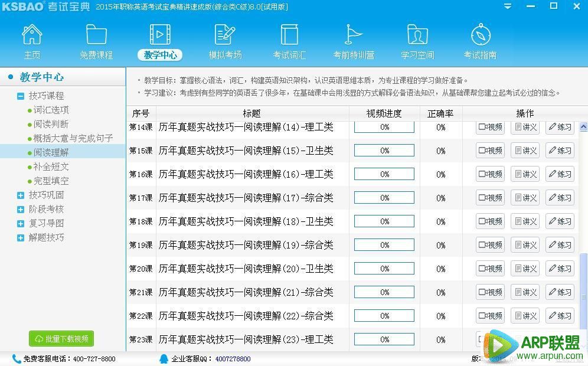
Task: Expand the 复习导图 tree node
Action: [x=21, y=224]
